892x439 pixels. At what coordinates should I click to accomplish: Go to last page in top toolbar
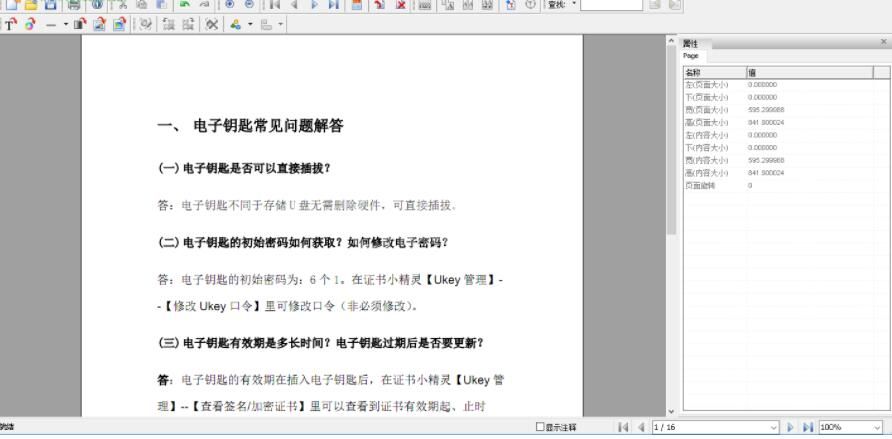tap(334, 5)
